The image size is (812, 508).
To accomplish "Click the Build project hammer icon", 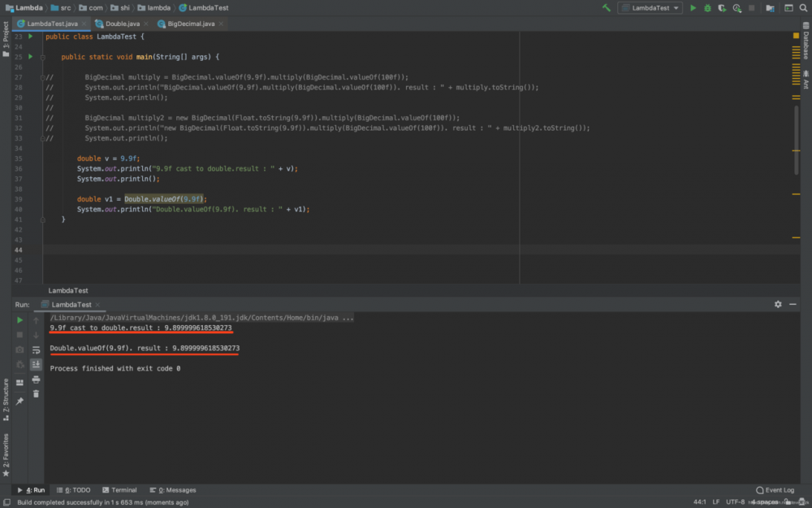I will coord(606,7).
